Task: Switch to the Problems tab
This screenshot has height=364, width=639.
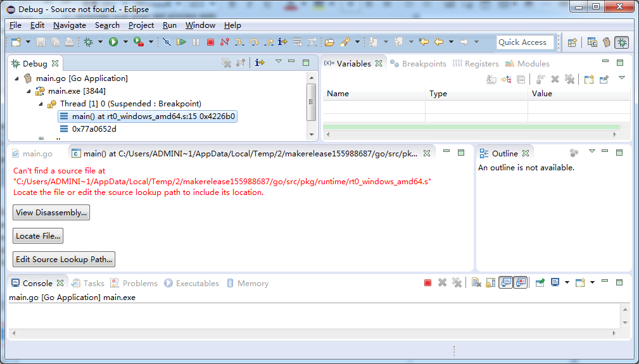Action: 134,284
